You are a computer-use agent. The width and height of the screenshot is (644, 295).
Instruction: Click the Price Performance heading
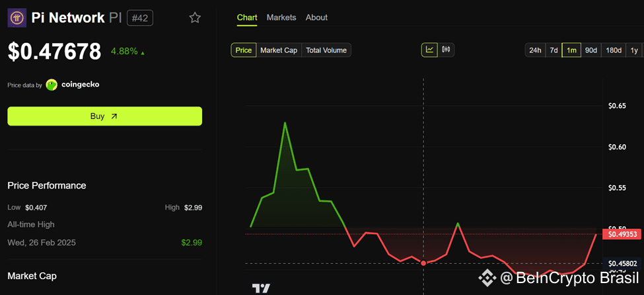point(47,186)
